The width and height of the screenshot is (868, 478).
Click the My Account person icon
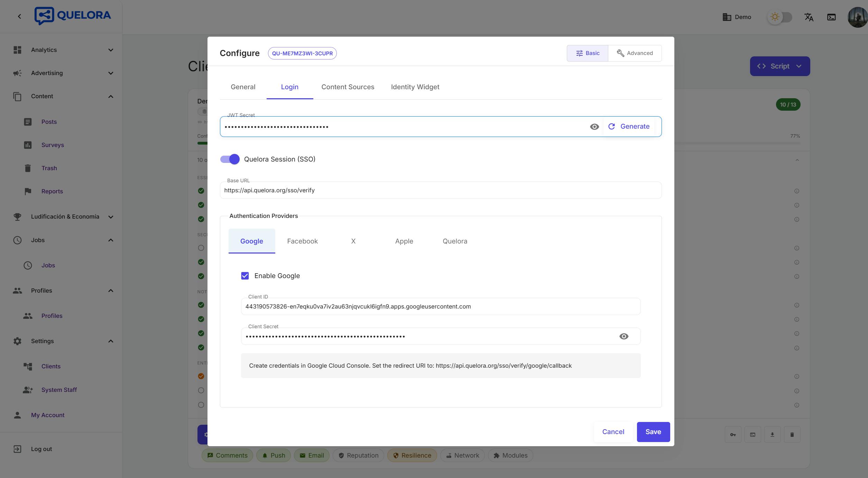pos(17,415)
